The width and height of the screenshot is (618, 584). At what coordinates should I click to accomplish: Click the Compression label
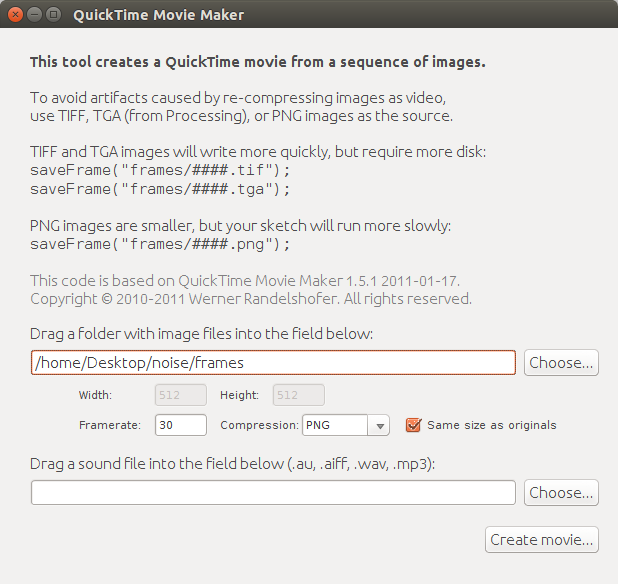point(259,425)
